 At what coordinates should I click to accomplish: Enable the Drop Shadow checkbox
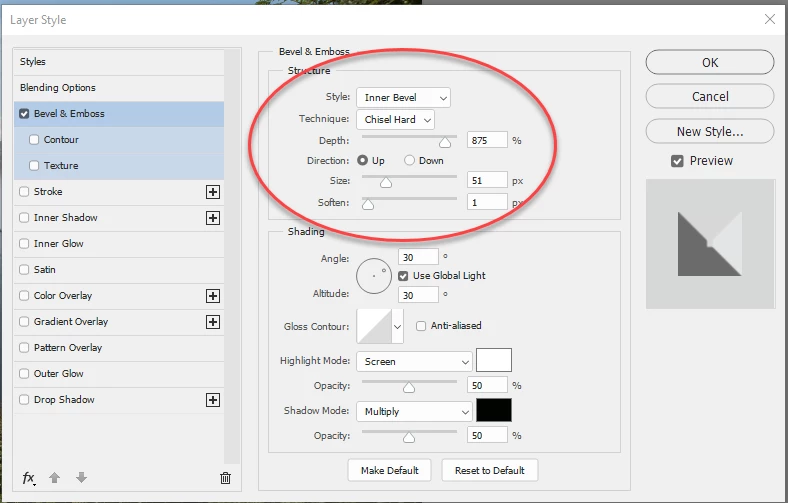24,399
